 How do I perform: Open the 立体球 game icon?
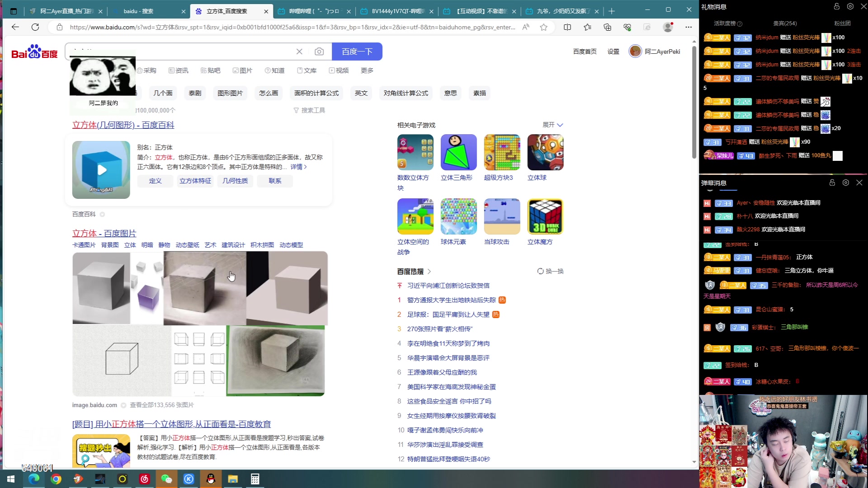545,152
